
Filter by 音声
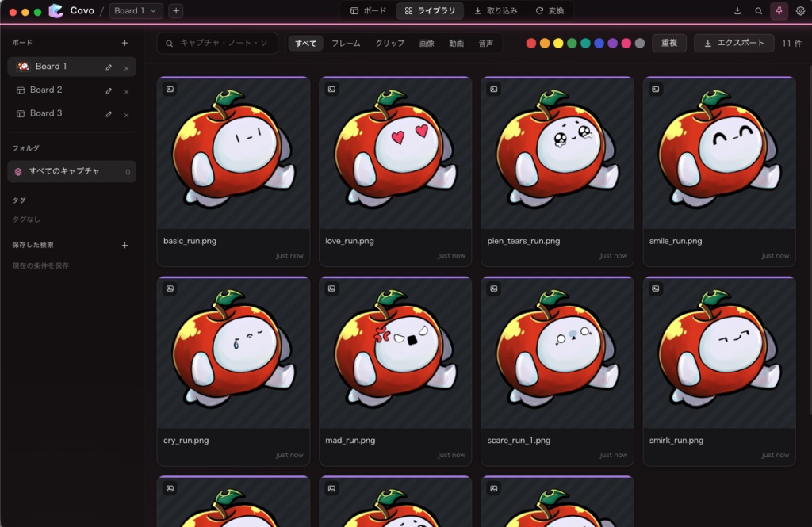coord(486,44)
